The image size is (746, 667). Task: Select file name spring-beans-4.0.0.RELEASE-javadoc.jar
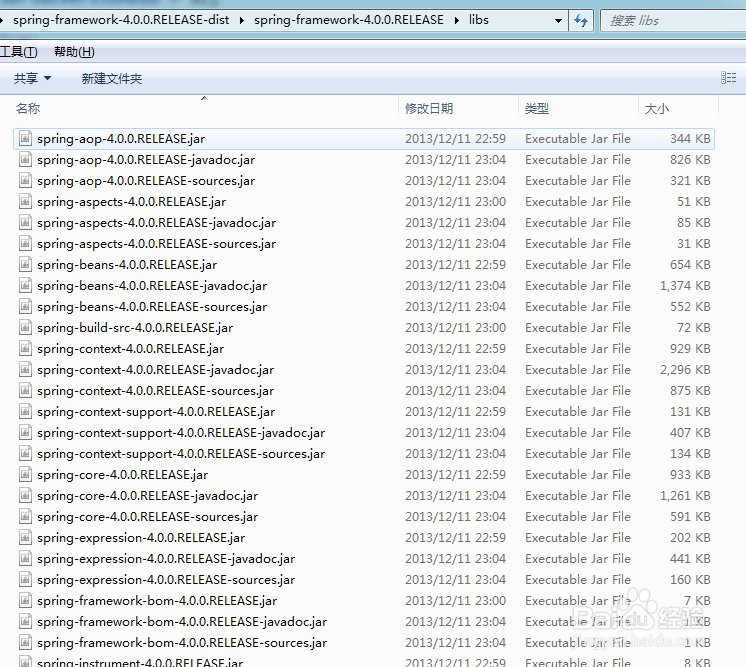coord(152,285)
